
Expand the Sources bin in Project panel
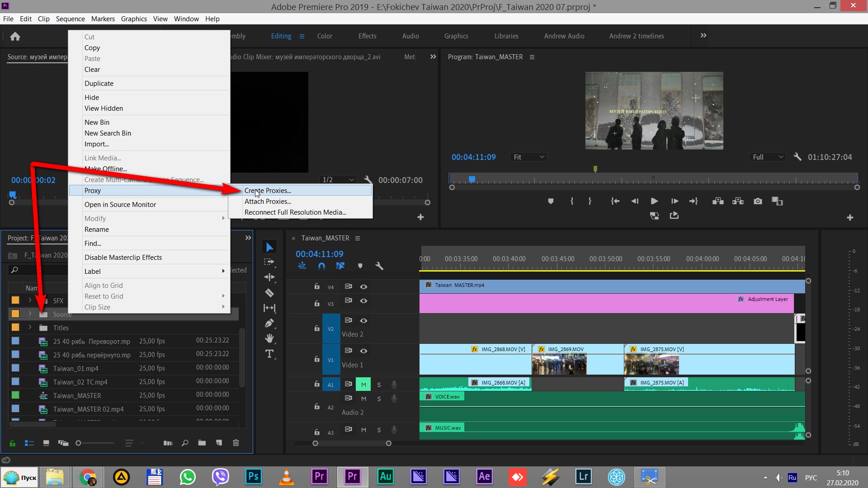point(30,314)
